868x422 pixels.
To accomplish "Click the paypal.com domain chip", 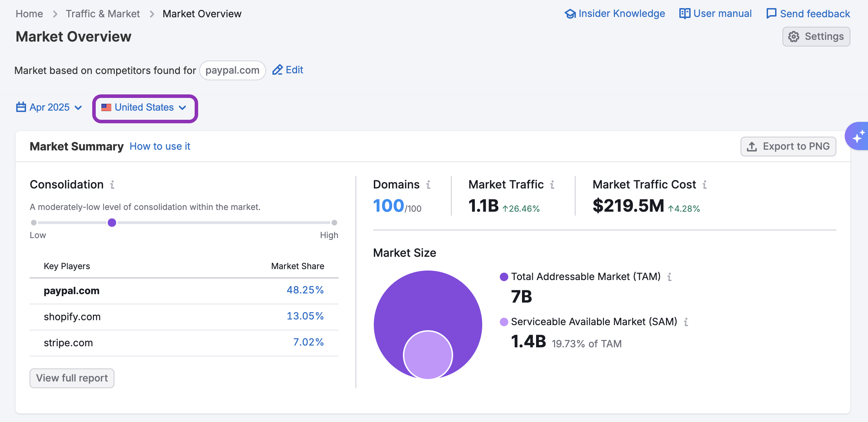I will coord(232,70).
